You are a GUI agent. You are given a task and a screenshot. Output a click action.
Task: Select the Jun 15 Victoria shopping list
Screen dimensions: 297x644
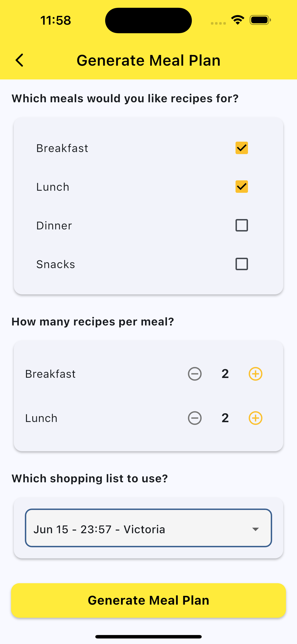[x=148, y=528]
